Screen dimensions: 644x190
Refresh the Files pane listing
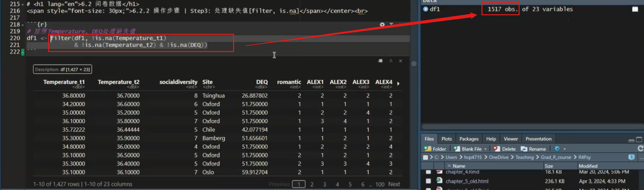pyautogui.click(x=640, y=148)
